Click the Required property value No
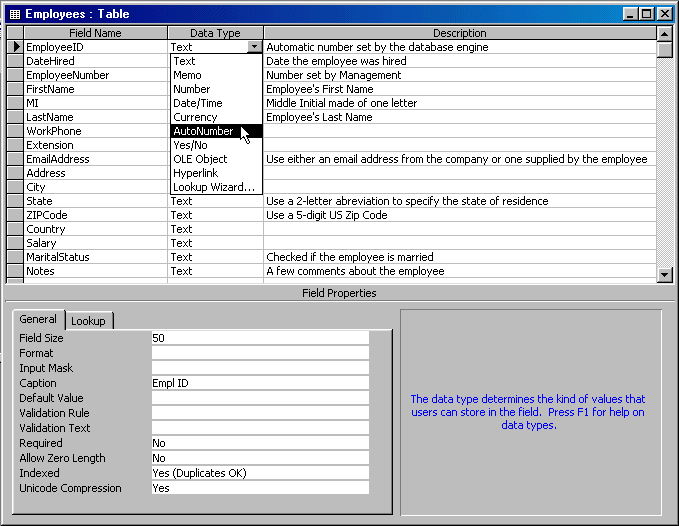Screen dimensions: 679x526 pyautogui.click(x=260, y=443)
